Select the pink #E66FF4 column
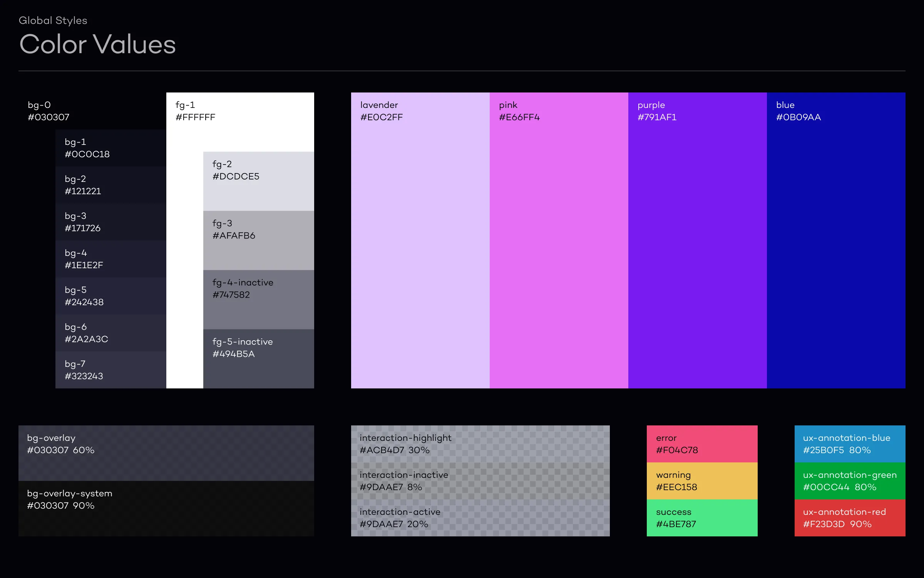The image size is (924, 578). 558,239
